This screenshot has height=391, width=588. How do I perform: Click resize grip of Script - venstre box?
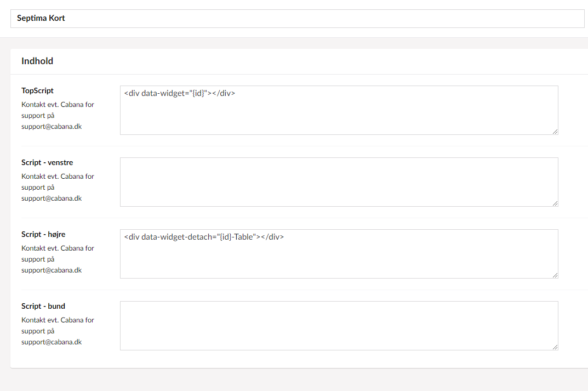pyautogui.click(x=555, y=203)
